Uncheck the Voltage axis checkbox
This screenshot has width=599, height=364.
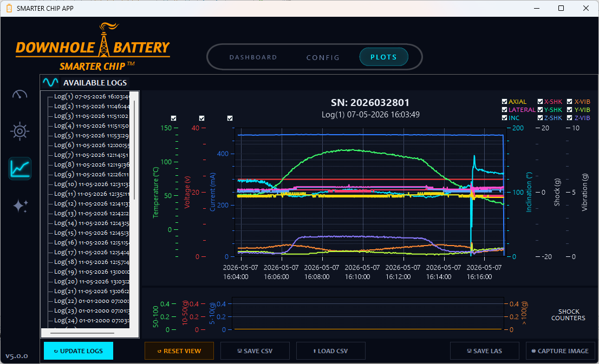[x=201, y=118]
